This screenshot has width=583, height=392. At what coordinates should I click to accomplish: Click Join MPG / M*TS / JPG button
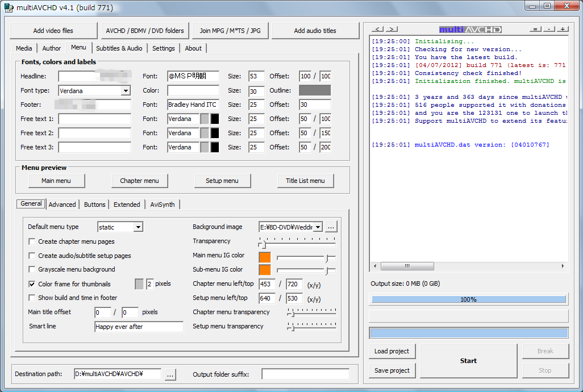[230, 31]
